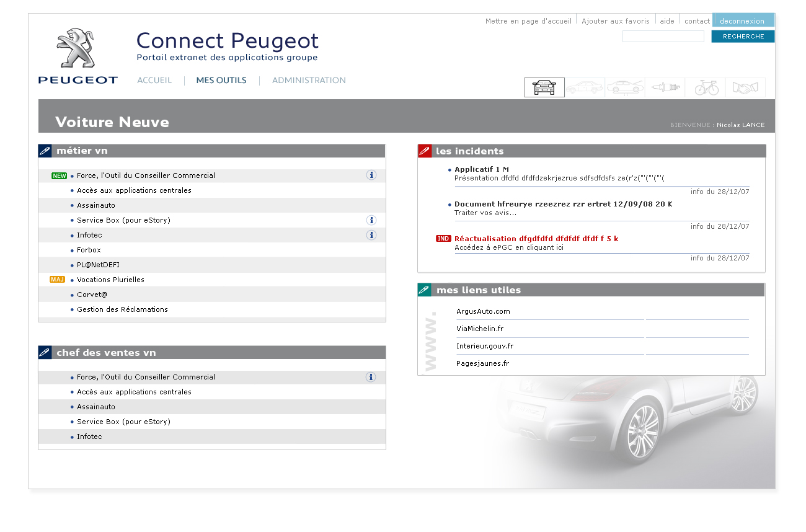Image resolution: width=806 pixels, height=532 pixels.
Task: Open the contact link
Action: 697,21
